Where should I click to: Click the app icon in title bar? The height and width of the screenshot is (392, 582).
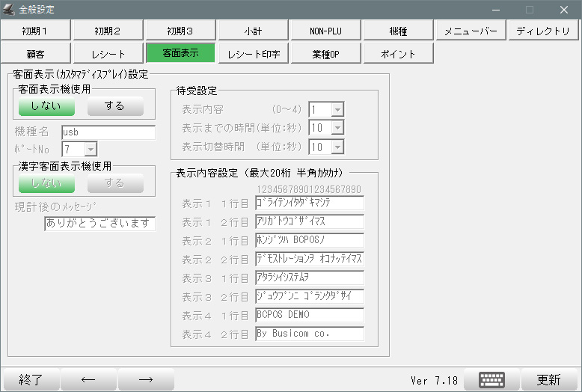click(x=9, y=10)
